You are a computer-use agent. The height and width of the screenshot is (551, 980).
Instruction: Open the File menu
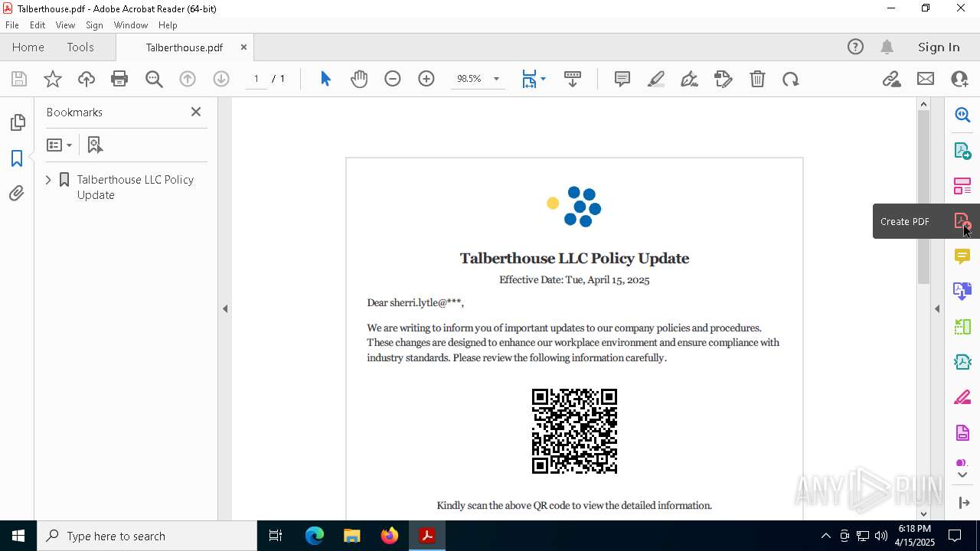click(12, 25)
